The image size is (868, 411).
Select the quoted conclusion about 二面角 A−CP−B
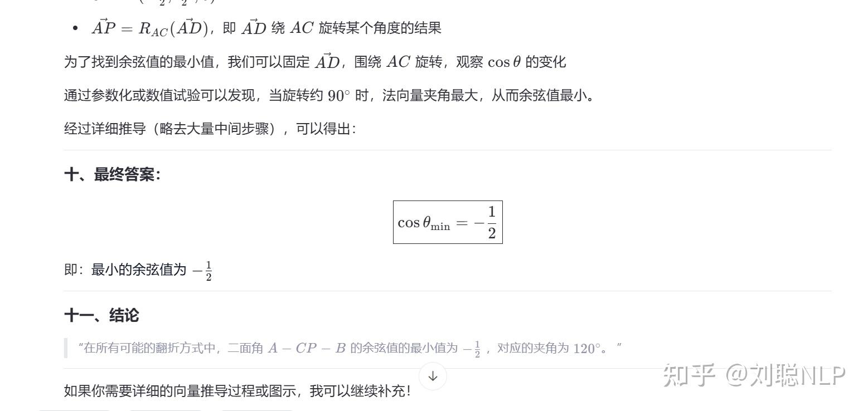click(350, 349)
